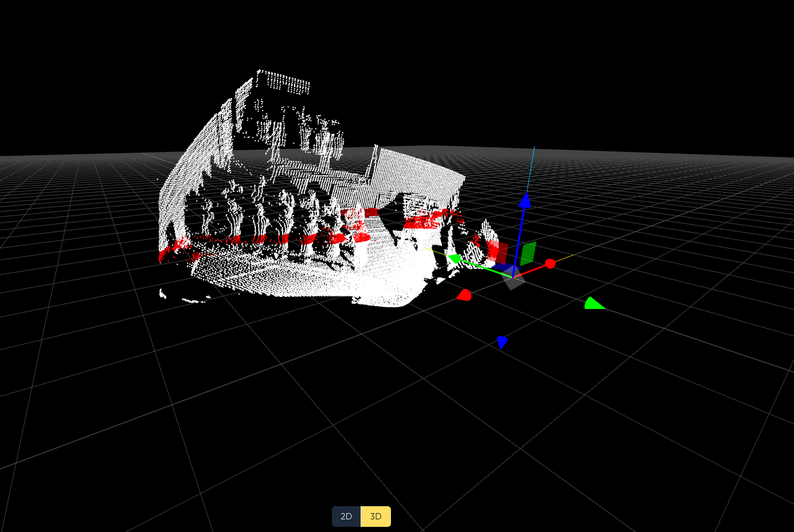Click the red X-axis sphere handle
794x532 pixels.
coord(550,263)
